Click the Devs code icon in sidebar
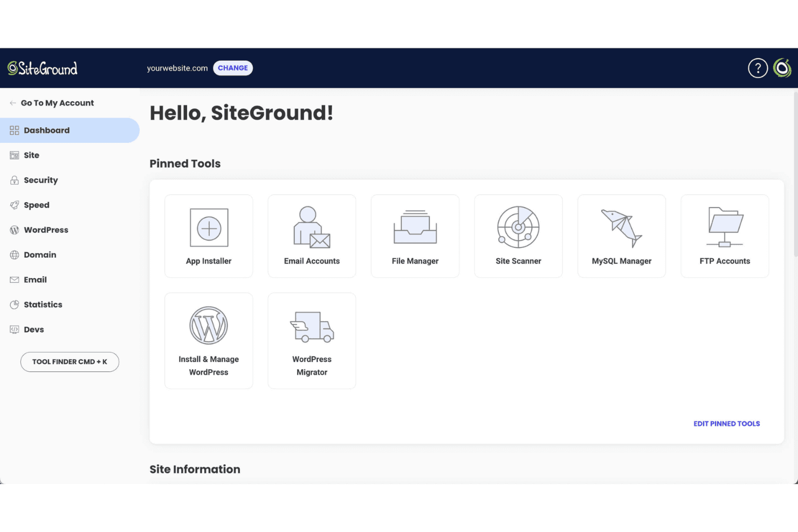 [x=15, y=329]
